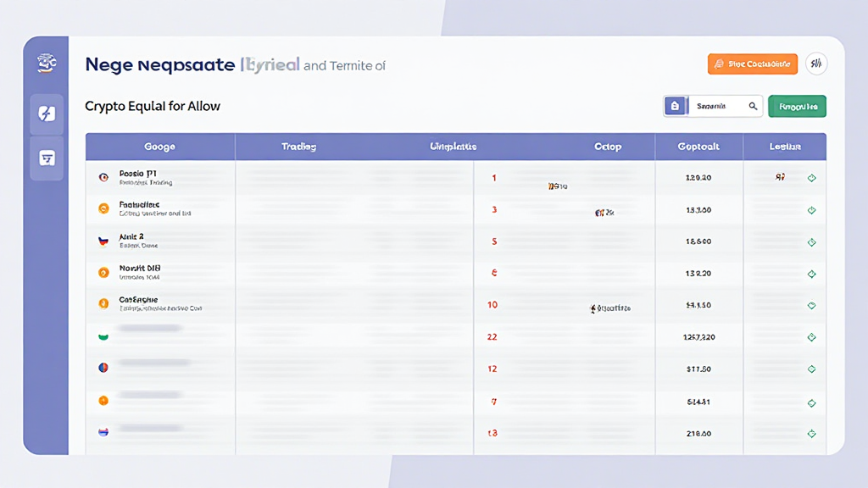Open the Cotfagine row name
This screenshot has width=868, height=488.
139,300
